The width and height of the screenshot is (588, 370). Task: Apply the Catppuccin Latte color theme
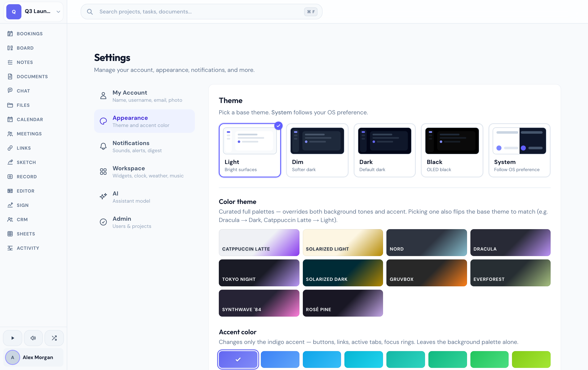(x=259, y=242)
